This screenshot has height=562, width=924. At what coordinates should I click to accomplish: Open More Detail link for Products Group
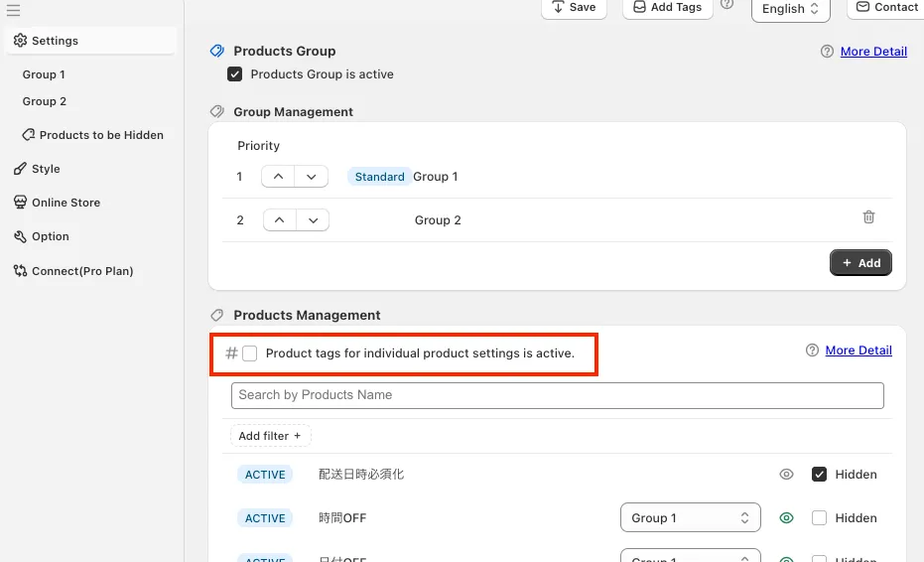point(873,52)
